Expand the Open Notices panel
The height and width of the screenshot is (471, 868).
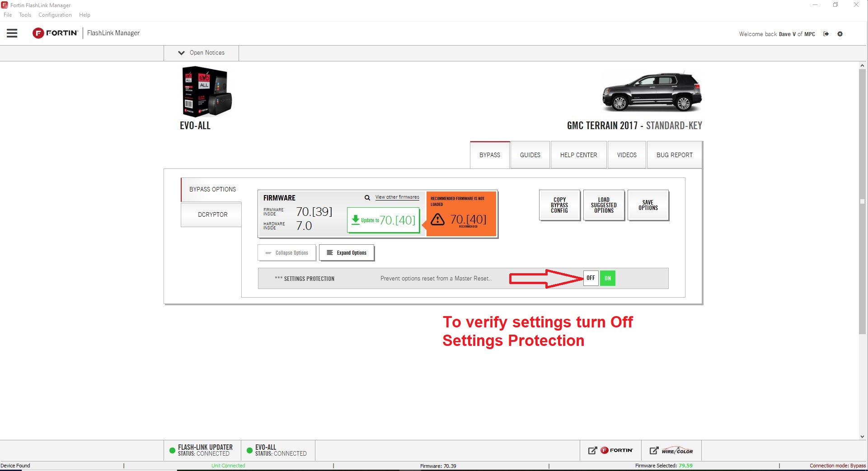[202, 53]
